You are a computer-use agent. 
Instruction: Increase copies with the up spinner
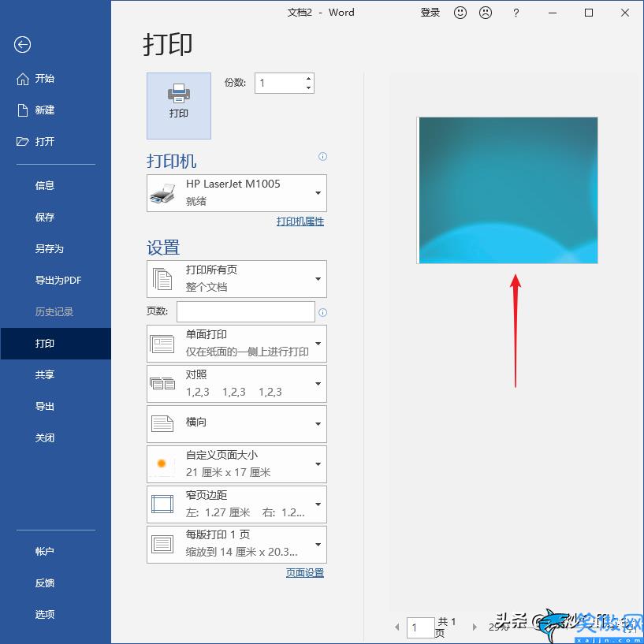click(x=308, y=78)
